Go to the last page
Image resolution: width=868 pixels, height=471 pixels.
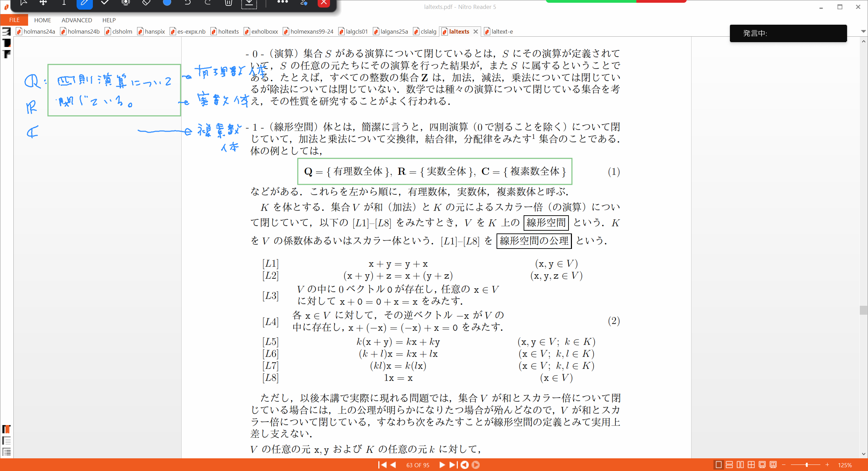click(453, 465)
